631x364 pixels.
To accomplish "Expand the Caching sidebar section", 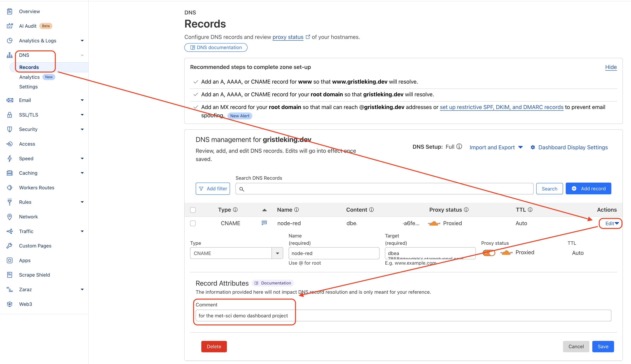I will pos(82,173).
